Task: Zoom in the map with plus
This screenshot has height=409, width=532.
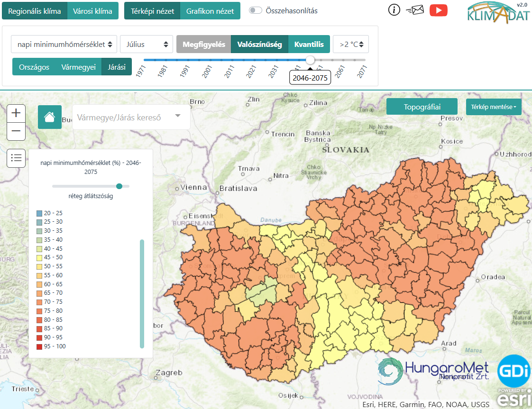Action: click(x=16, y=113)
